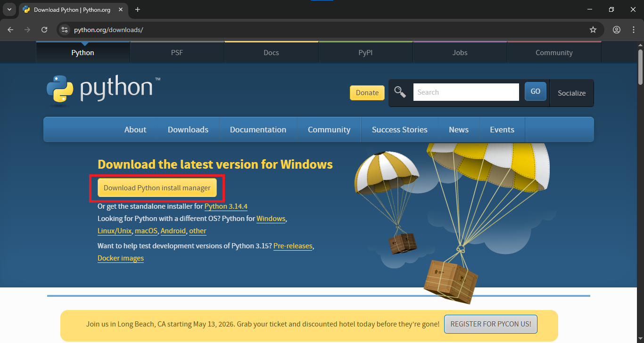The image size is (644, 343).
Task: Open Chrome's three-dot menu
Action: click(634, 30)
